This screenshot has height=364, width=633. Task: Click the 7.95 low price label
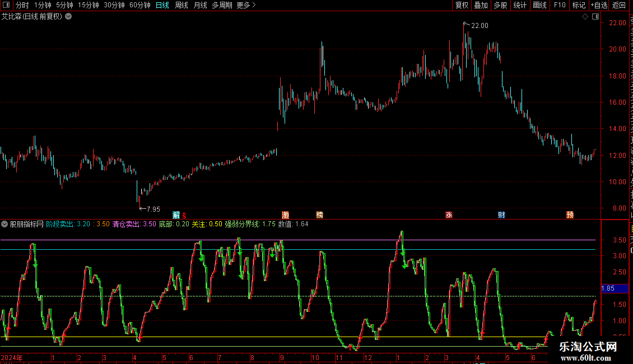tap(153, 209)
